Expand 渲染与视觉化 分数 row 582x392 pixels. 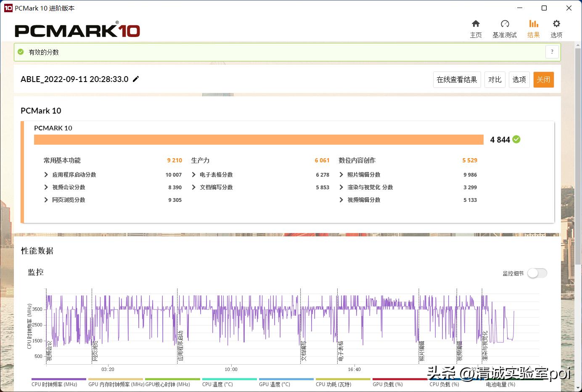[x=341, y=187]
